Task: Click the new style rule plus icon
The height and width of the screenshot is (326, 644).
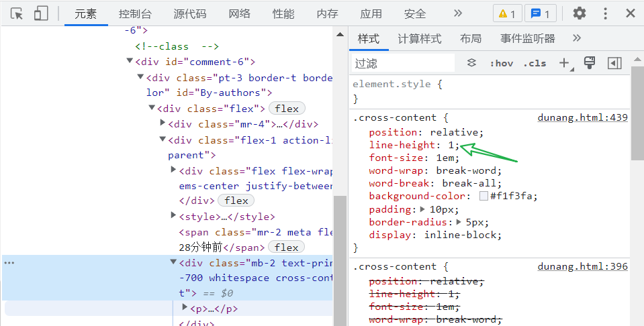Action: [564, 63]
